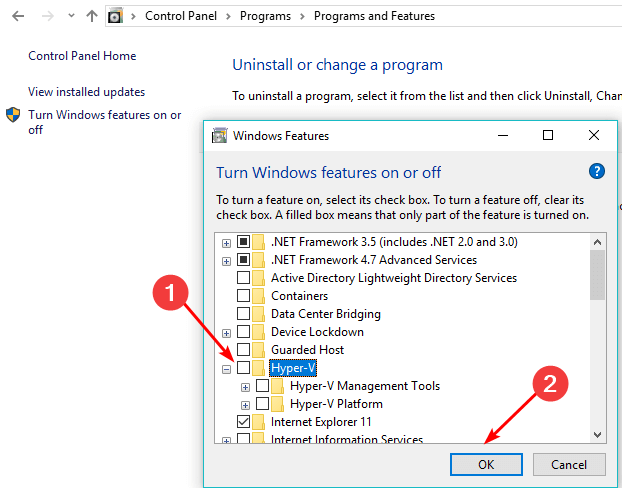Click the shield icon beside Windows features link
This screenshot has width=622, height=488.
pyautogui.click(x=13, y=115)
